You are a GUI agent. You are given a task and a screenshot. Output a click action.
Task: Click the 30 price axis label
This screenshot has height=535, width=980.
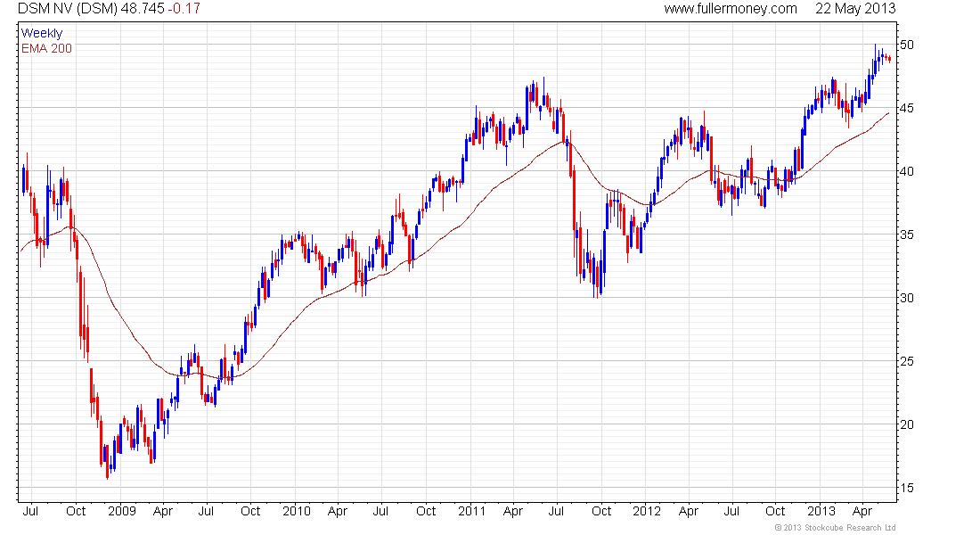pos(906,298)
